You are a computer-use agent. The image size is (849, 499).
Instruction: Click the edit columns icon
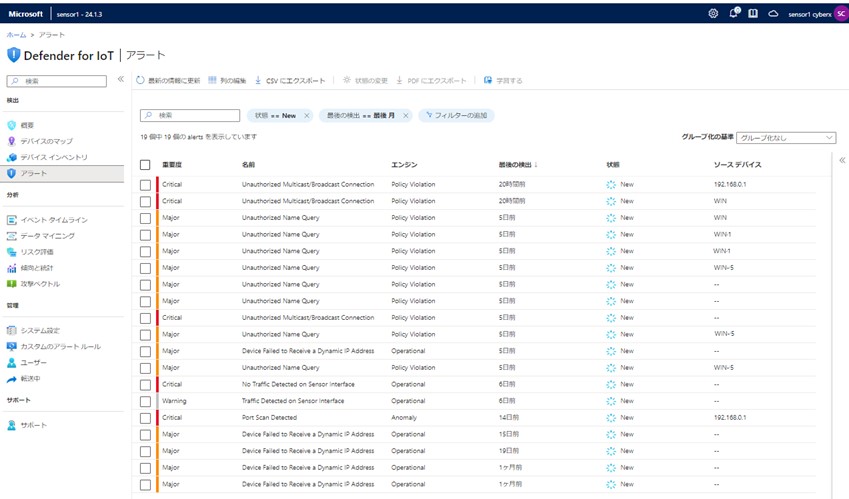coord(212,80)
